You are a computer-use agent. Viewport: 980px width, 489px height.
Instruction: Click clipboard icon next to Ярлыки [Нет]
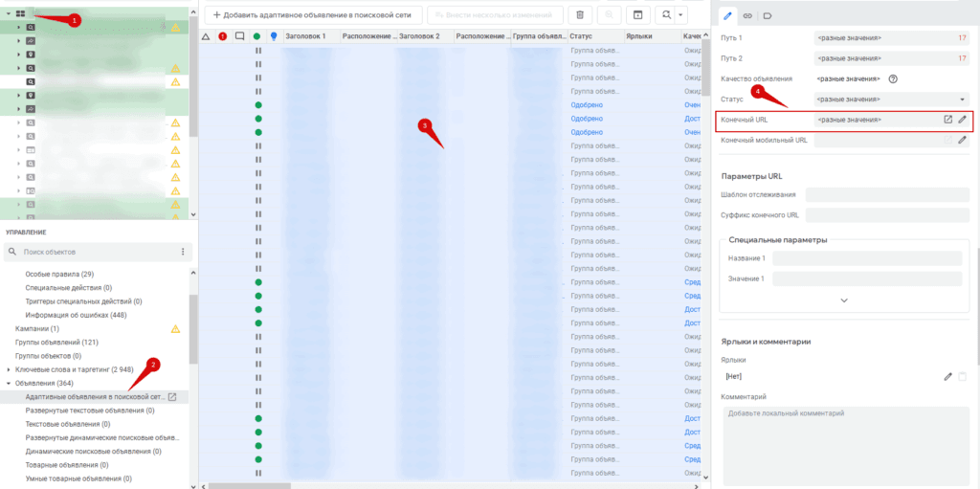point(963,376)
